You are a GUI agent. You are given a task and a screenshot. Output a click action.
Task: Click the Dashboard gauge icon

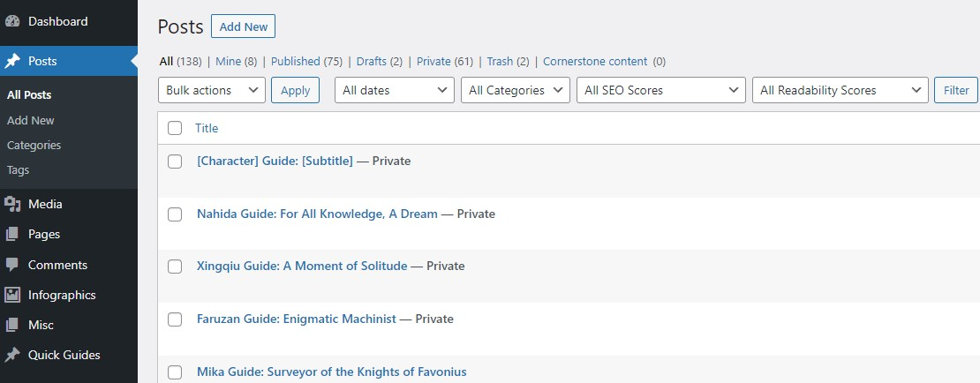(12, 21)
